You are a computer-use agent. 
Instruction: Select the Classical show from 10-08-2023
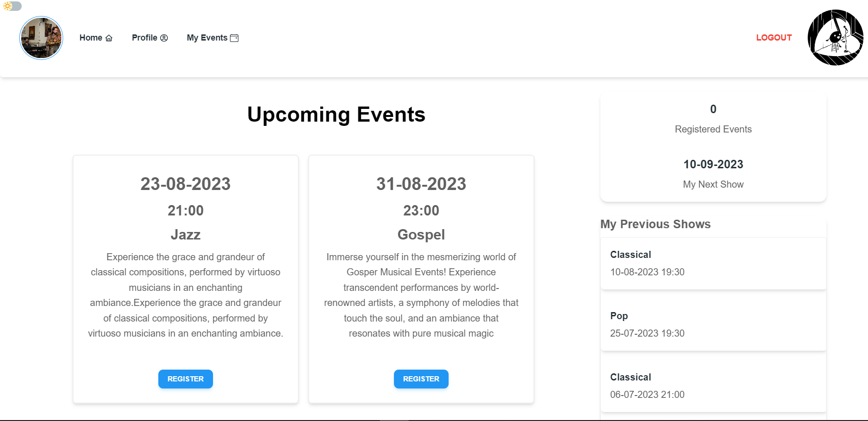click(713, 263)
